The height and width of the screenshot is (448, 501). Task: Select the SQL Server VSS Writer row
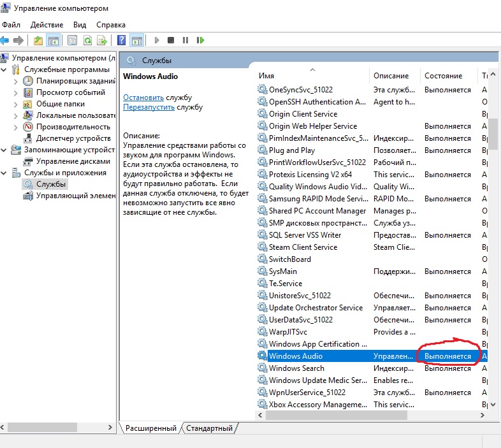tap(372, 235)
